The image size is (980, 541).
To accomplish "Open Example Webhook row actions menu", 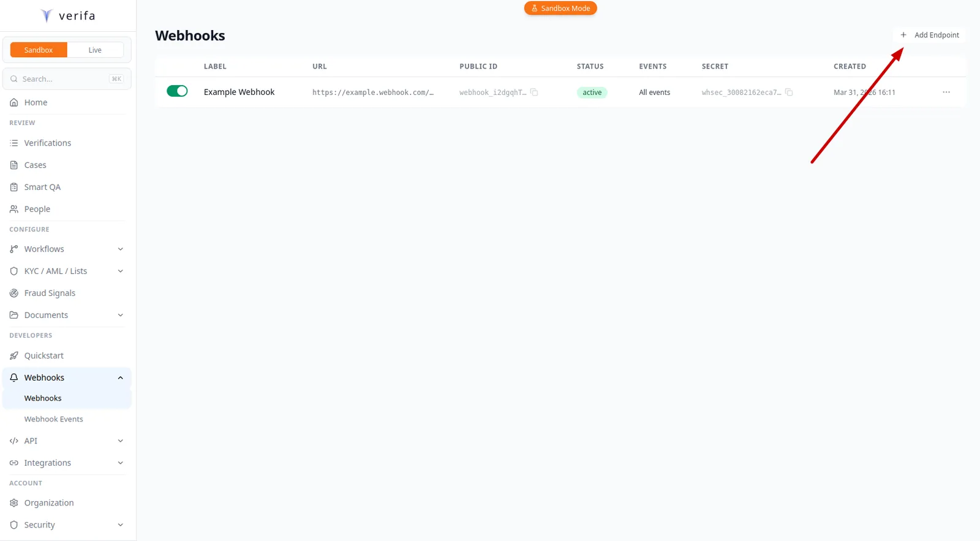I will click(946, 92).
